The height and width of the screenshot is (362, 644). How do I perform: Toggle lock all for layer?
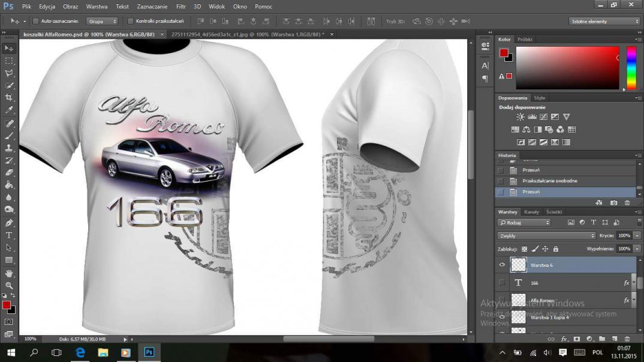(556, 249)
